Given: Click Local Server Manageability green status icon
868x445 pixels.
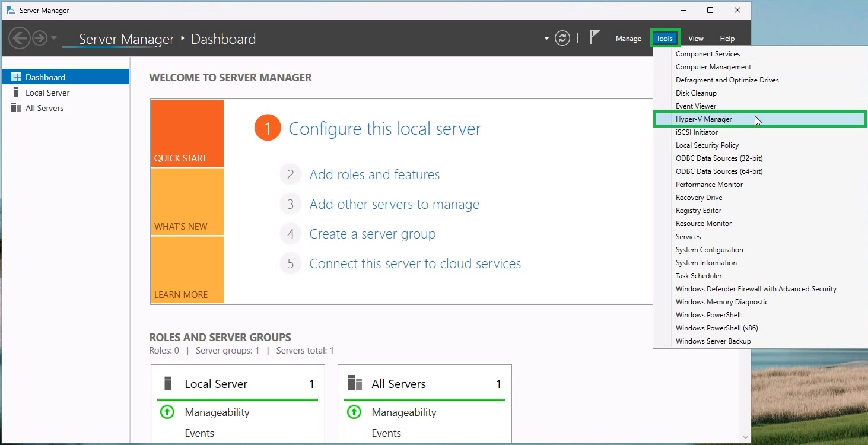Looking at the screenshot, I should (167, 412).
